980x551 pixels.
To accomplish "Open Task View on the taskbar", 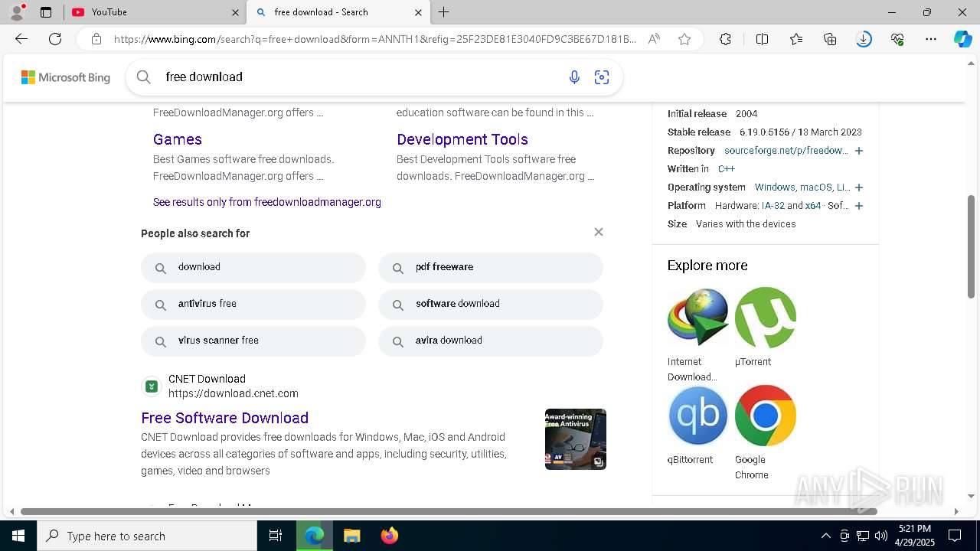I will tap(276, 536).
